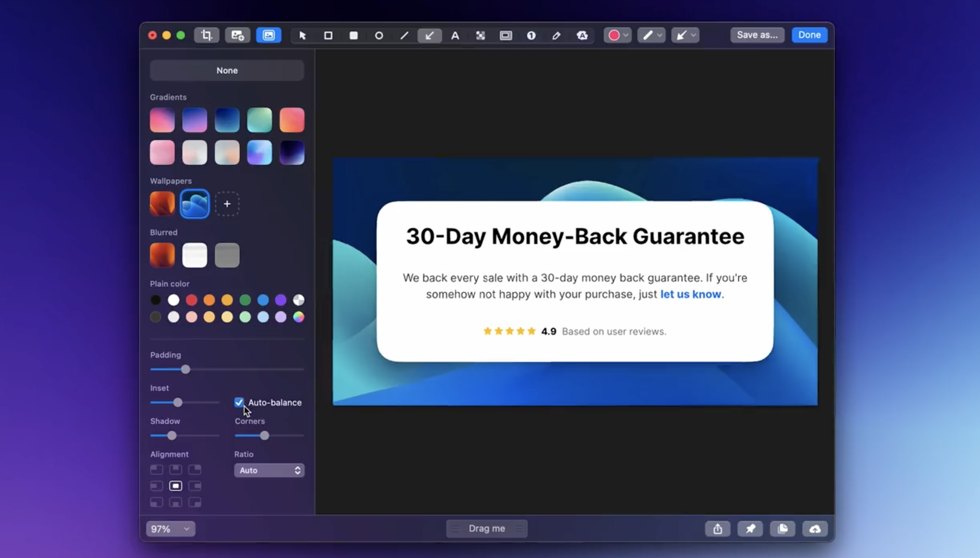The image size is (980, 558).
Task: Select the Text annotation tool
Action: 455,36
